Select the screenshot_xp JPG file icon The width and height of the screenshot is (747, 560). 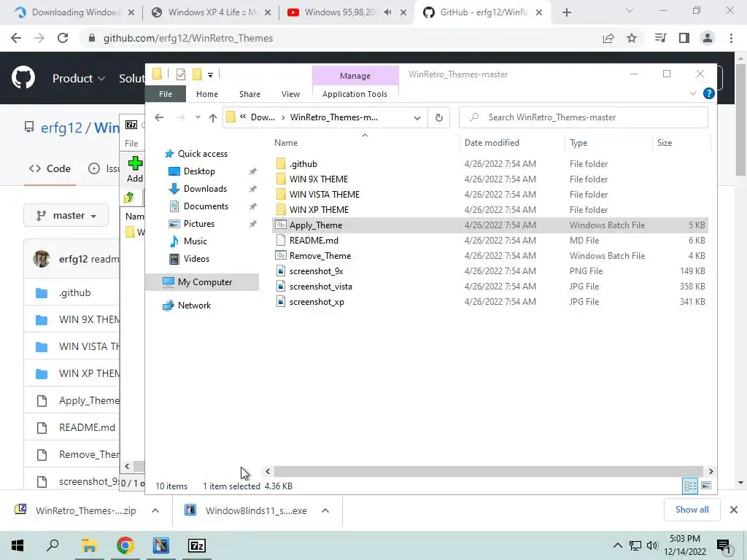coord(281,301)
